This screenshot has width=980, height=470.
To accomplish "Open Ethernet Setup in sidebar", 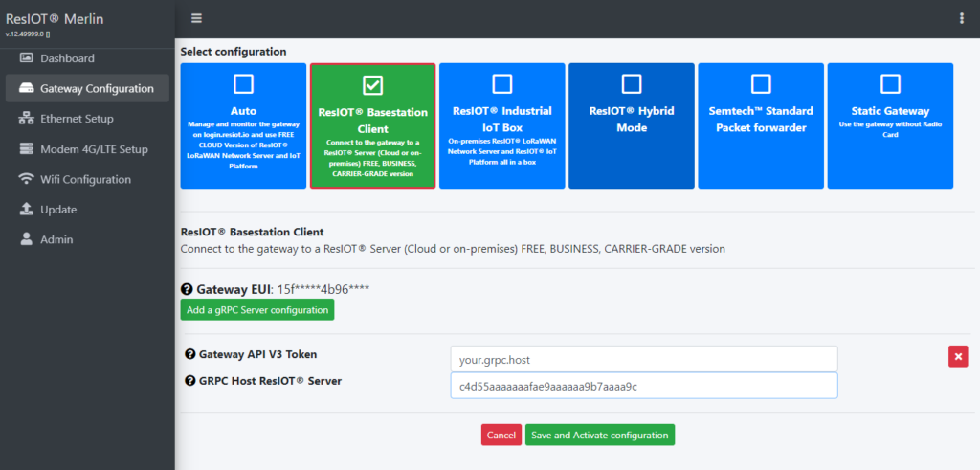I will (77, 119).
